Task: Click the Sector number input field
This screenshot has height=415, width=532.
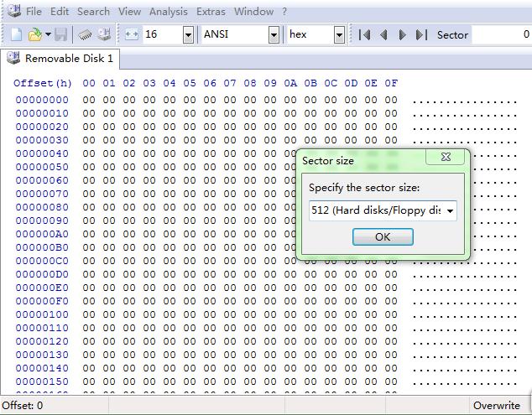Action: (502, 34)
